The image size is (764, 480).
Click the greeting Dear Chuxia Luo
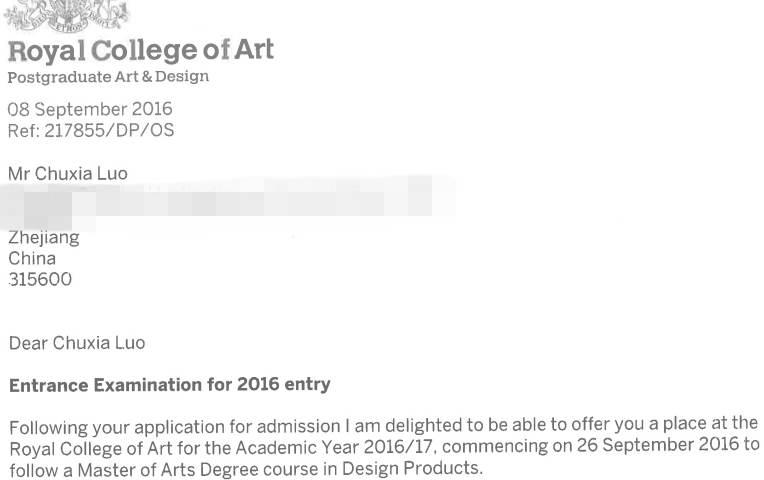(77, 343)
